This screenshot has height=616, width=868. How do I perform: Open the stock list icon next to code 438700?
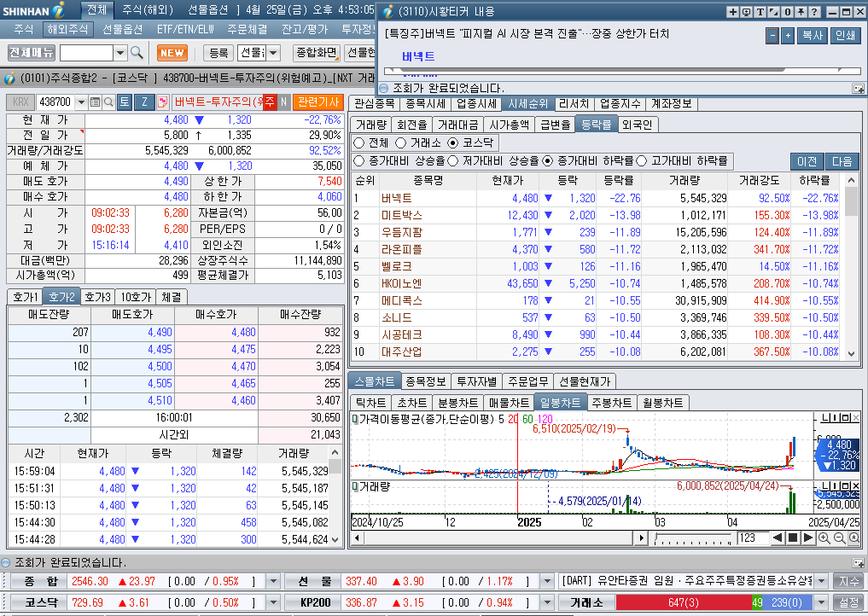(96, 102)
